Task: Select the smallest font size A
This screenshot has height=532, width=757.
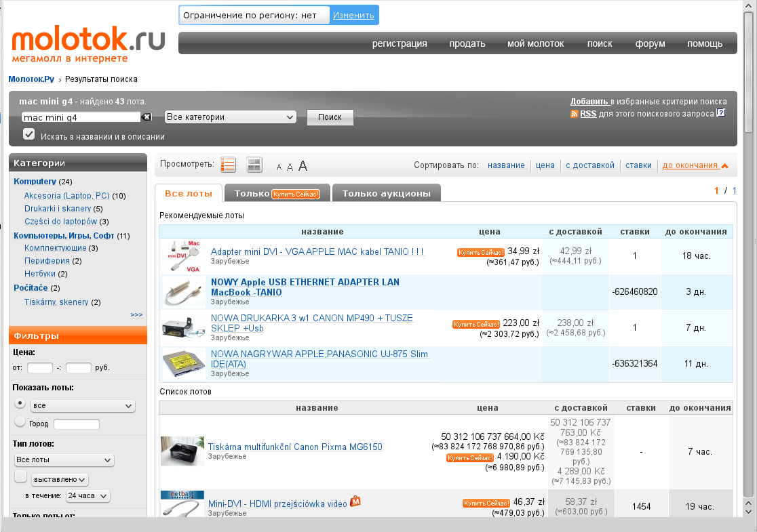Action: tap(279, 167)
